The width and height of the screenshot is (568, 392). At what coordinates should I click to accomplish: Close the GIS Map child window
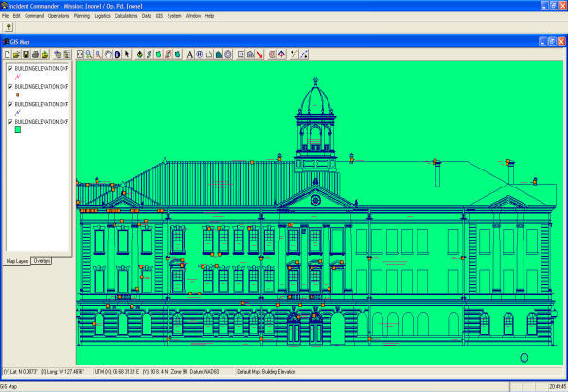tap(561, 42)
